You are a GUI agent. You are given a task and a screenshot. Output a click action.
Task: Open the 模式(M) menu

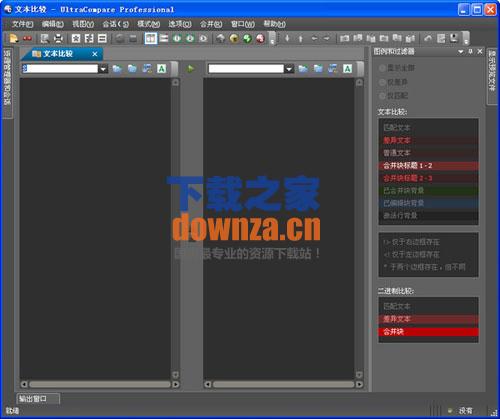pyautogui.click(x=149, y=24)
